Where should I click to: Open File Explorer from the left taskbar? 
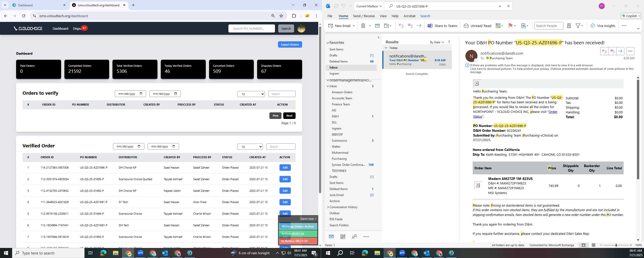click(115, 253)
